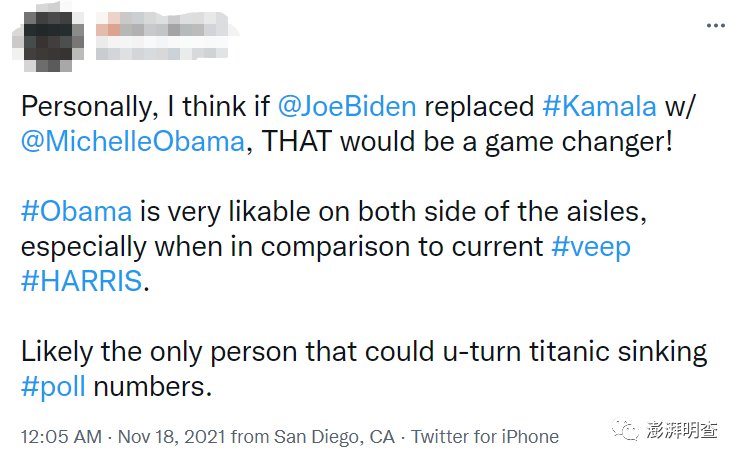Open the #veep hashtag

[x=591, y=246]
